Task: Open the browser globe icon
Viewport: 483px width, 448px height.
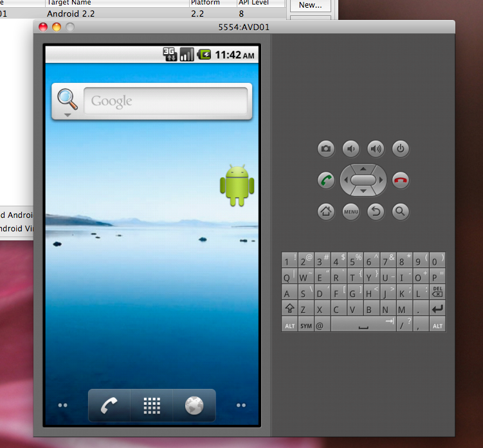Action: [x=194, y=406]
